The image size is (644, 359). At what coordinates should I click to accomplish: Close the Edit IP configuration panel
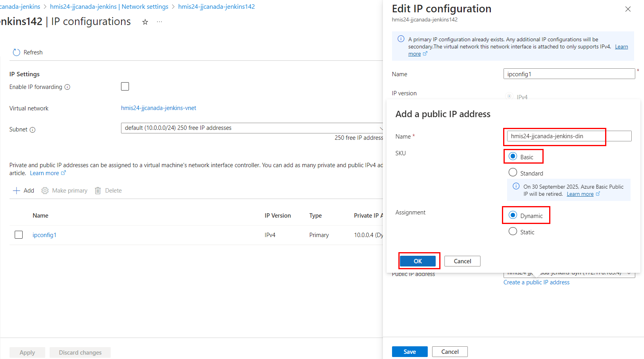tap(628, 9)
